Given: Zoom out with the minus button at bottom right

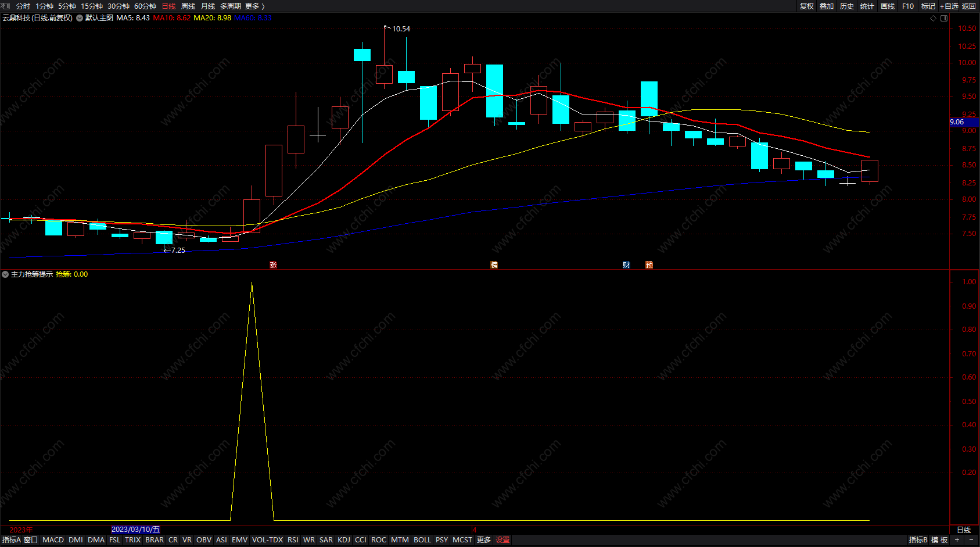Looking at the screenshot, I should click(x=971, y=540).
